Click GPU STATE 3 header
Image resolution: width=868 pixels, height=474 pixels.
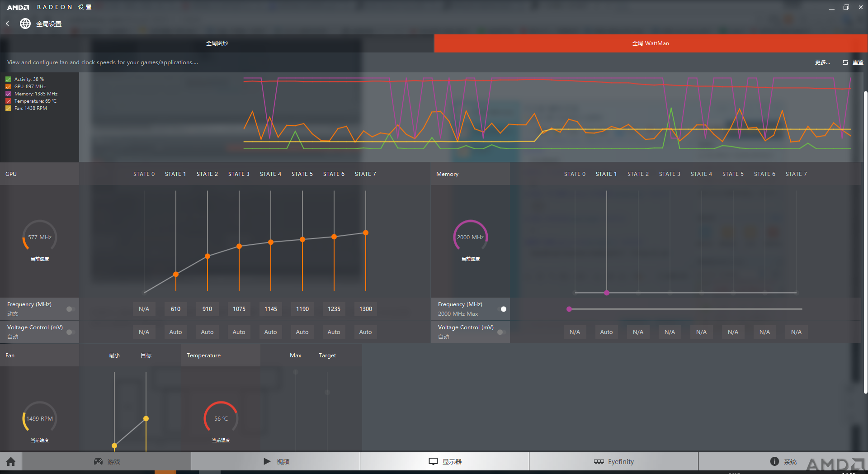239,174
